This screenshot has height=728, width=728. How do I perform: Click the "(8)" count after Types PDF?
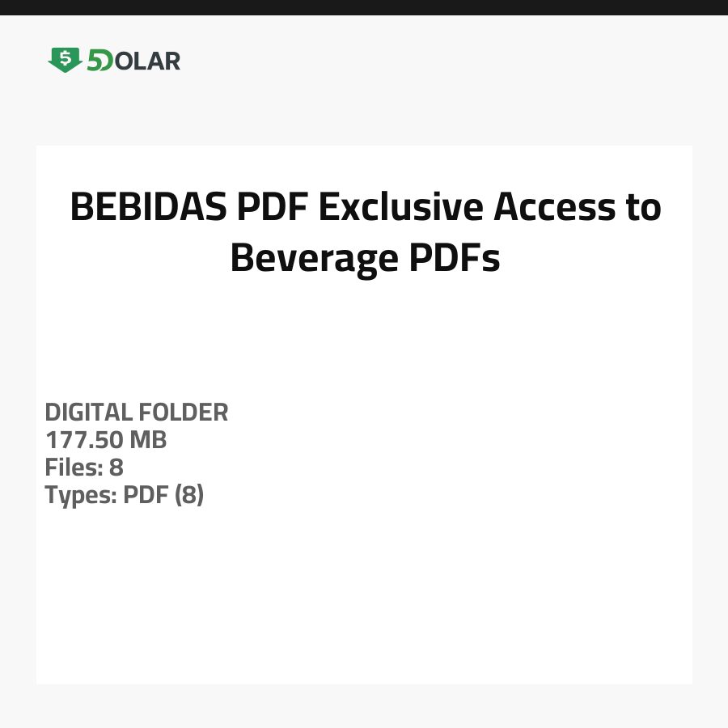[x=188, y=495]
